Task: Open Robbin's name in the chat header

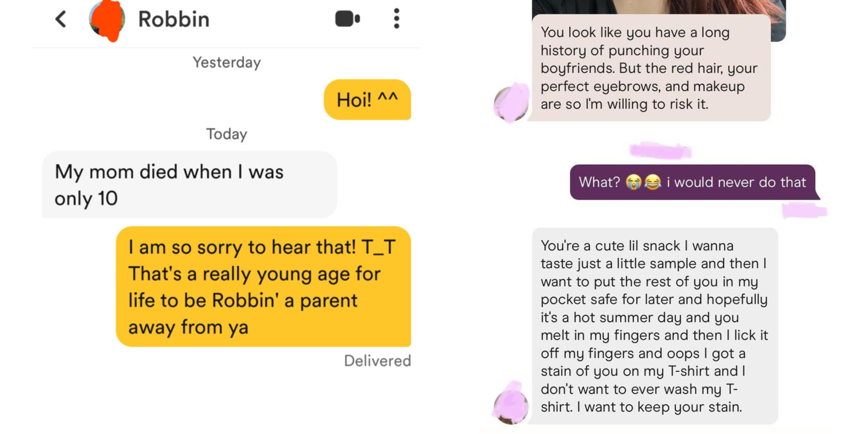Action: point(173,19)
